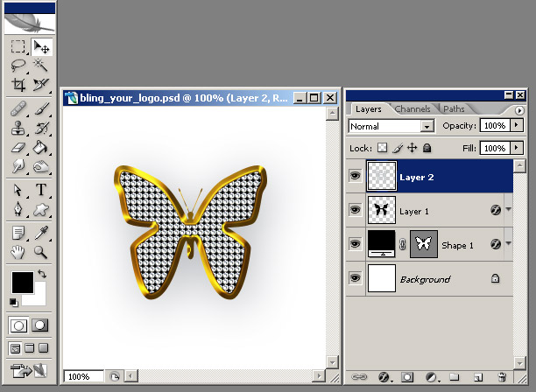Switch to the Paths tab
The image size is (536, 392).
pyautogui.click(x=454, y=108)
